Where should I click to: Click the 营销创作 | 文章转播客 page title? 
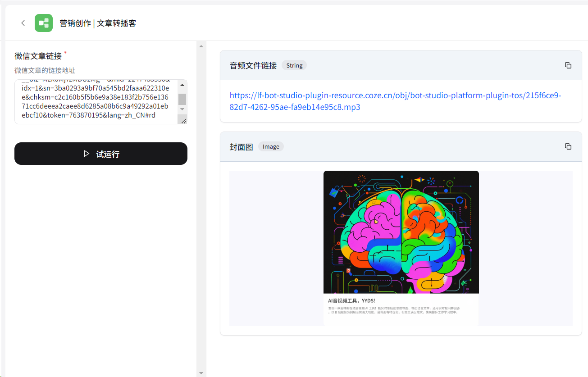click(x=98, y=23)
